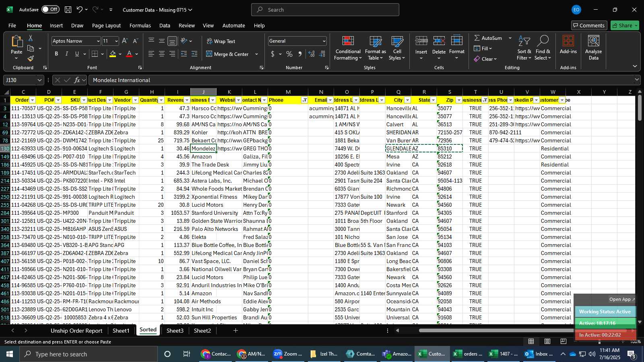Click the Search box in title bar
644x362 pixels.
(x=325, y=10)
